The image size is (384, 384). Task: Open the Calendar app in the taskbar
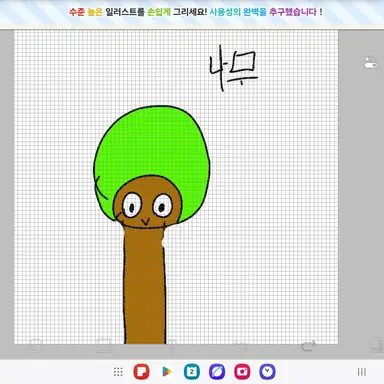coord(192,372)
